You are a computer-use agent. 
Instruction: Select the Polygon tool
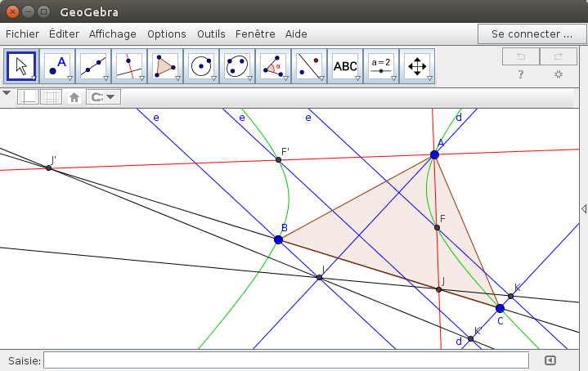(x=165, y=65)
